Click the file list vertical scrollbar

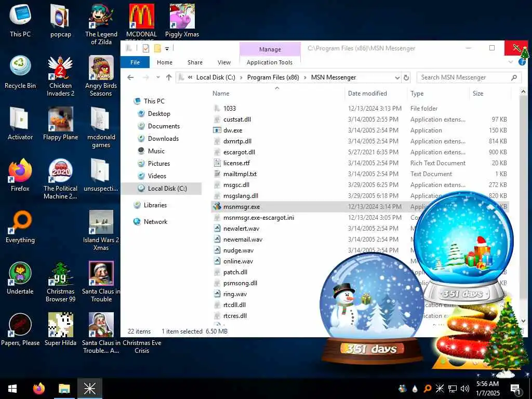pos(523,207)
